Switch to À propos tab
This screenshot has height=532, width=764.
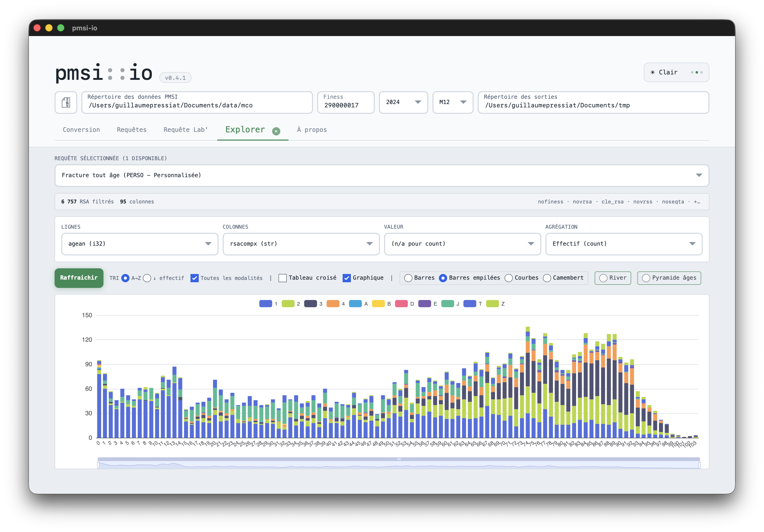312,130
